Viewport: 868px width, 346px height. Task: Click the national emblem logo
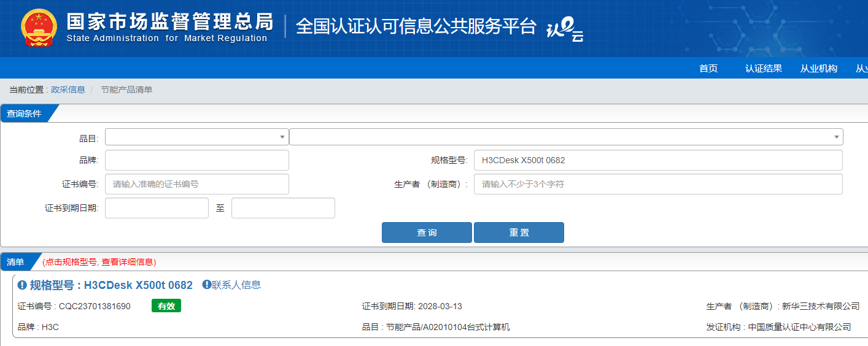click(39, 28)
